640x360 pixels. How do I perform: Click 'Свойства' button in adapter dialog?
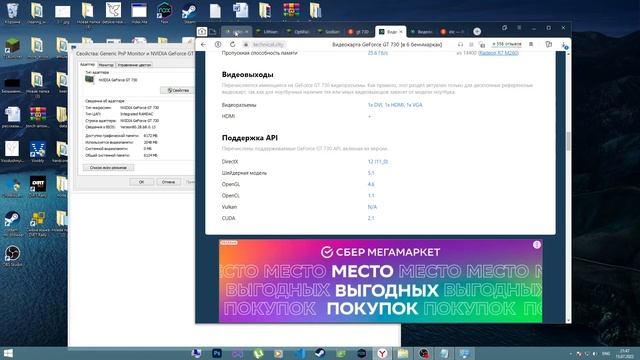click(178, 90)
